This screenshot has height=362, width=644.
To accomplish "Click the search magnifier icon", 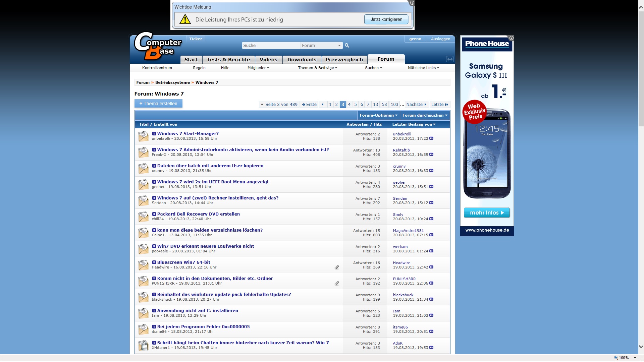I will [x=347, y=46].
